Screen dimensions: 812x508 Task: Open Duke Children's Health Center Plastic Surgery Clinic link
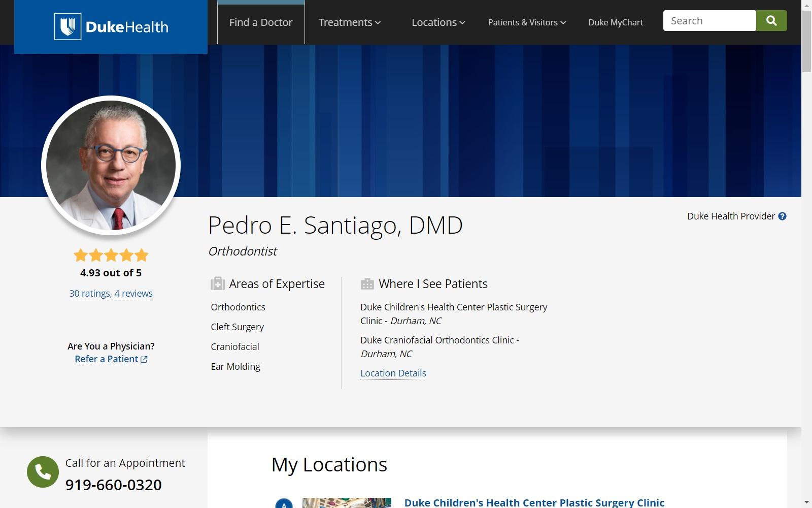tap(534, 502)
